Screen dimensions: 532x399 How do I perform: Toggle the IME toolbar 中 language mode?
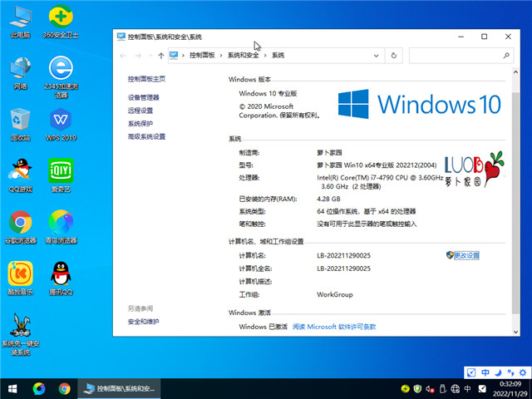point(485,372)
